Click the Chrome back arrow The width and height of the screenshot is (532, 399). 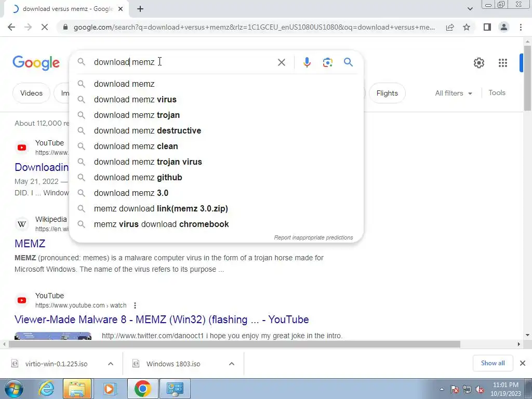point(11,27)
